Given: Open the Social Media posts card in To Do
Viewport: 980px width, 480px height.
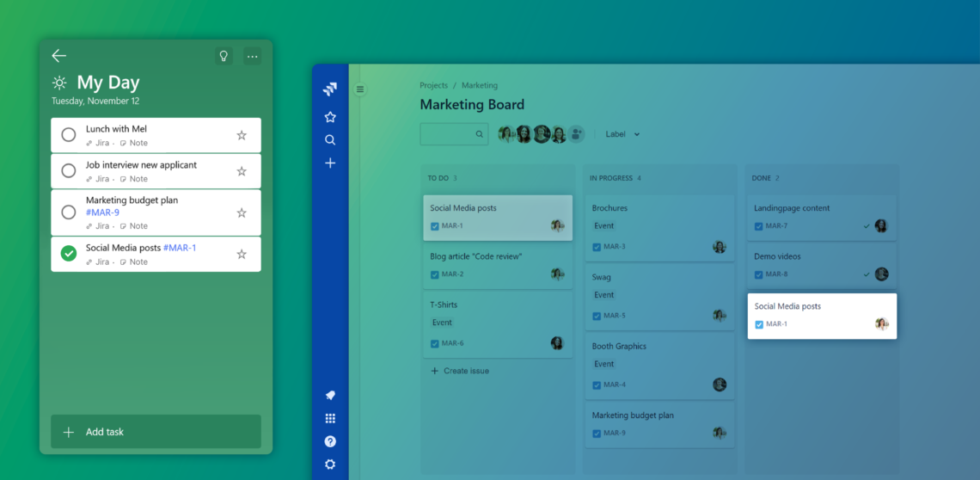Looking at the screenshot, I should point(498,217).
